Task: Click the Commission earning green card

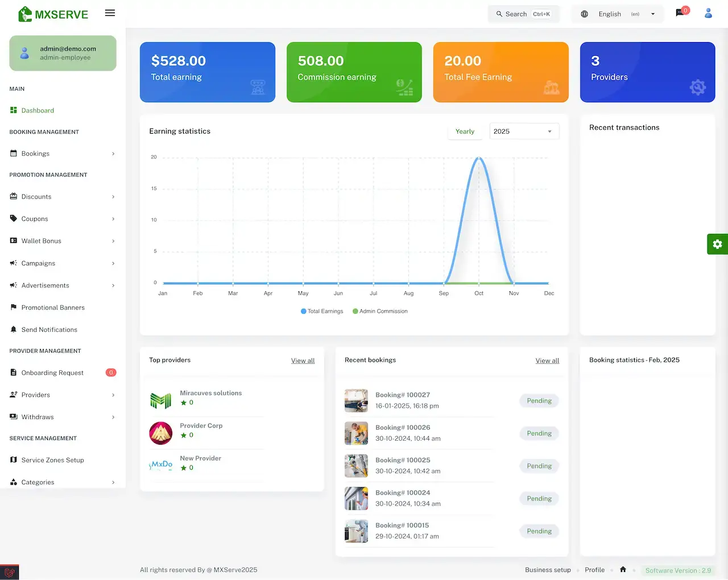Action: pos(354,72)
